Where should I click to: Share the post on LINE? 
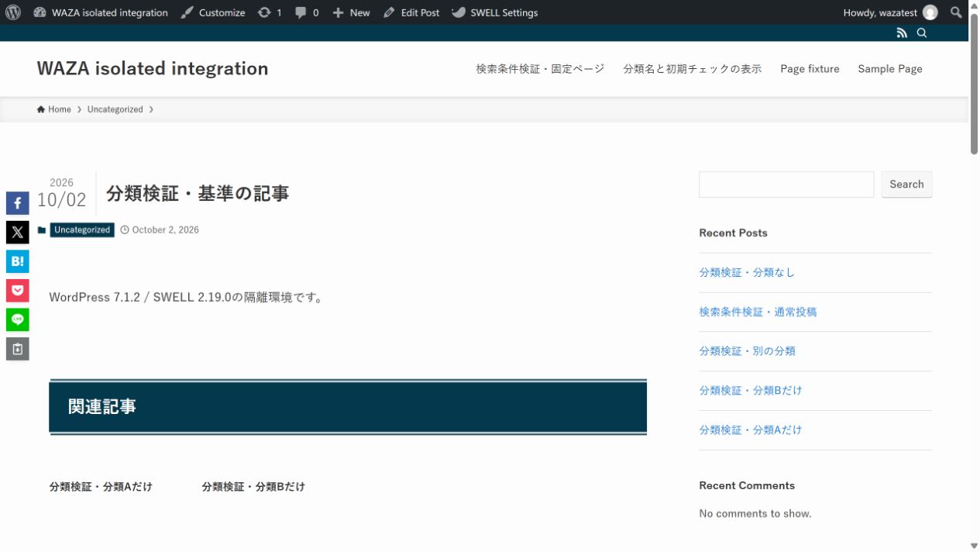pos(18,319)
